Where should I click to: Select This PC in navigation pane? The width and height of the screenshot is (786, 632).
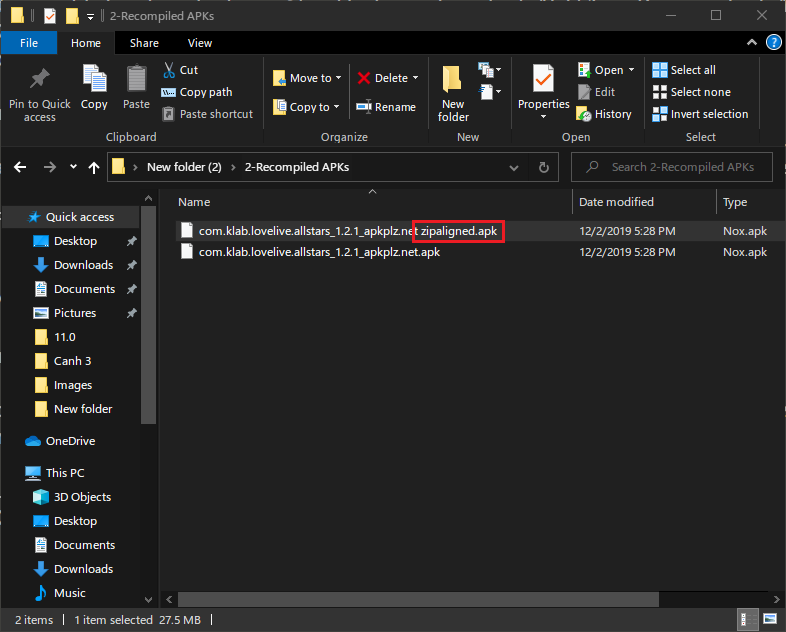point(65,473)
